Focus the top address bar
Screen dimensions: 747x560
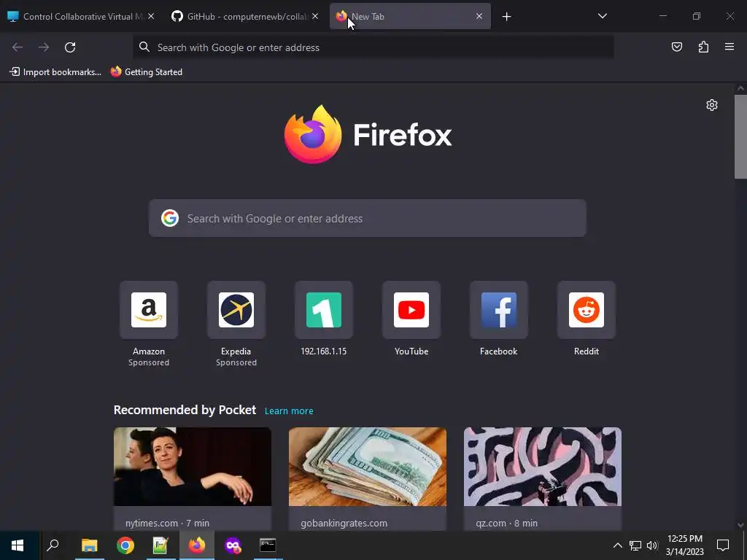[373, 47]
